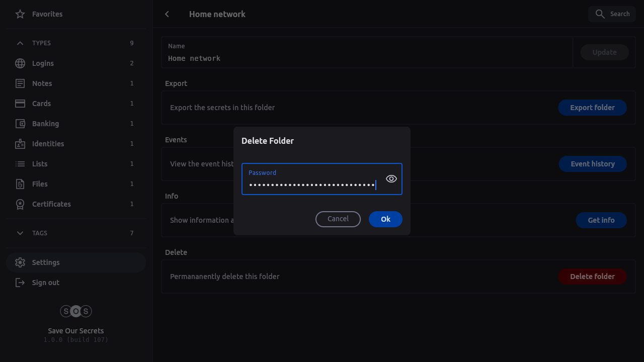Click the Banking wallet icon

(x=20, y=124)
